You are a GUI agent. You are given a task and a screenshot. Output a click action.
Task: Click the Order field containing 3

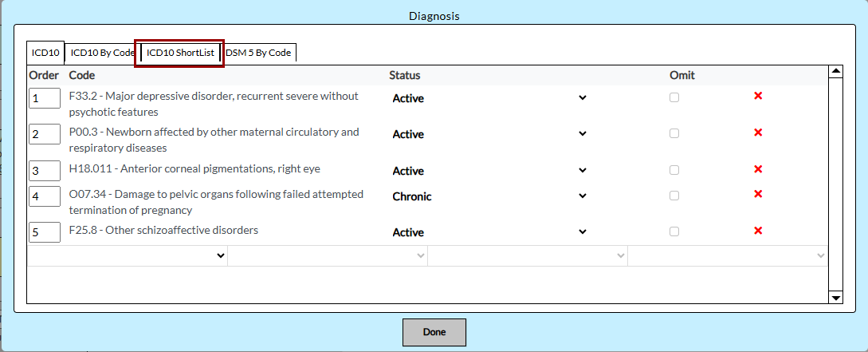(45, 171)
